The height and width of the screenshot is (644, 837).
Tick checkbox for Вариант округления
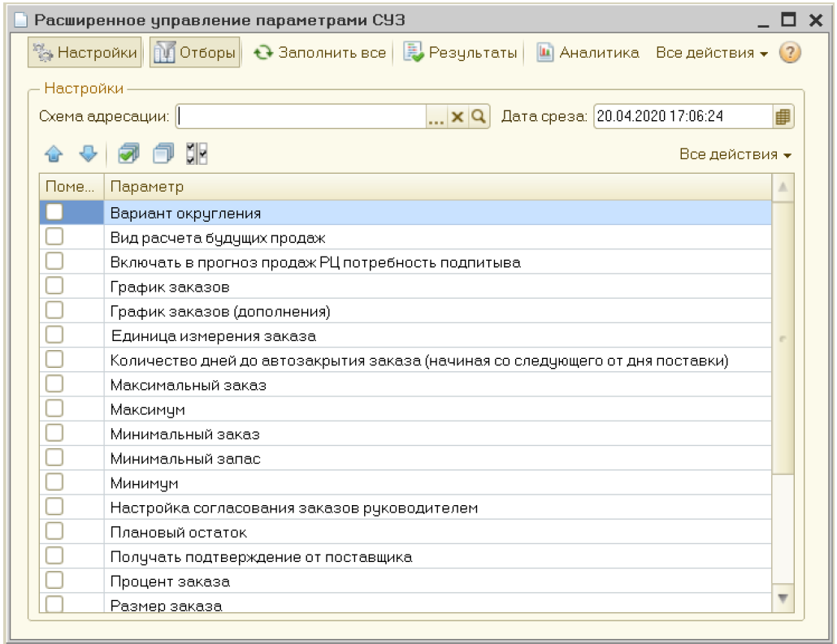click(54, 213)
